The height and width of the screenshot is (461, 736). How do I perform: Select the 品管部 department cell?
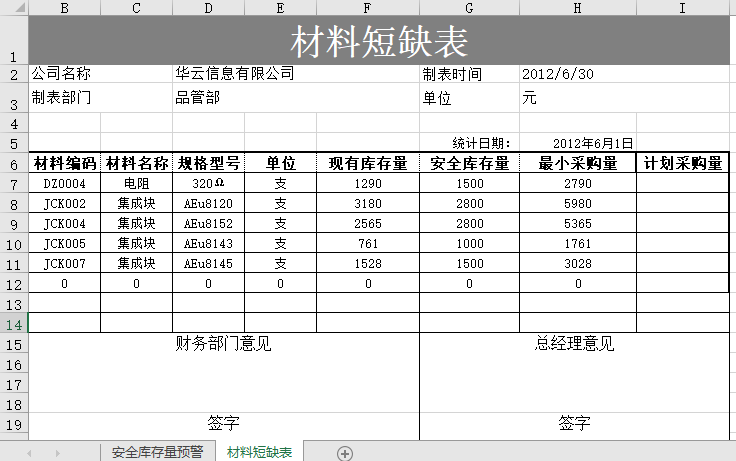click(x=198, y=98)
